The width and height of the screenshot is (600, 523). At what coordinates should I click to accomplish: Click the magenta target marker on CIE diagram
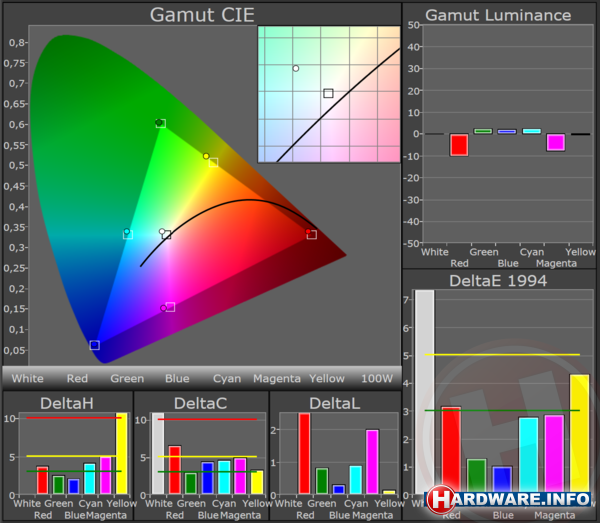click(170, 307)
